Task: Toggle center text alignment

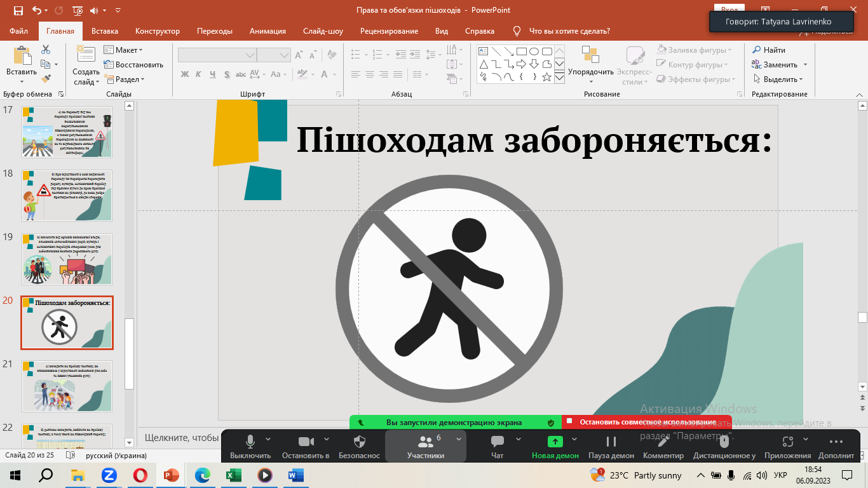Action: (x=370, y=74)
